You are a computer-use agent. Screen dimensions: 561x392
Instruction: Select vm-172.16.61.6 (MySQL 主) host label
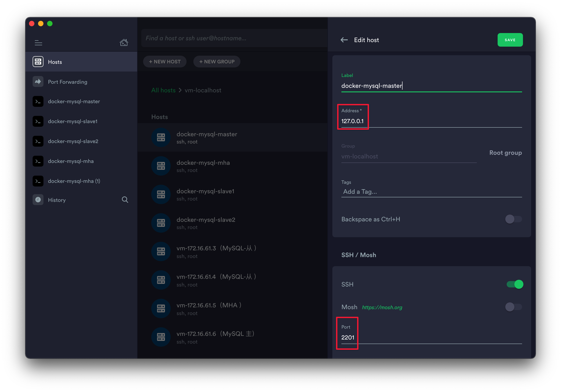216,334
